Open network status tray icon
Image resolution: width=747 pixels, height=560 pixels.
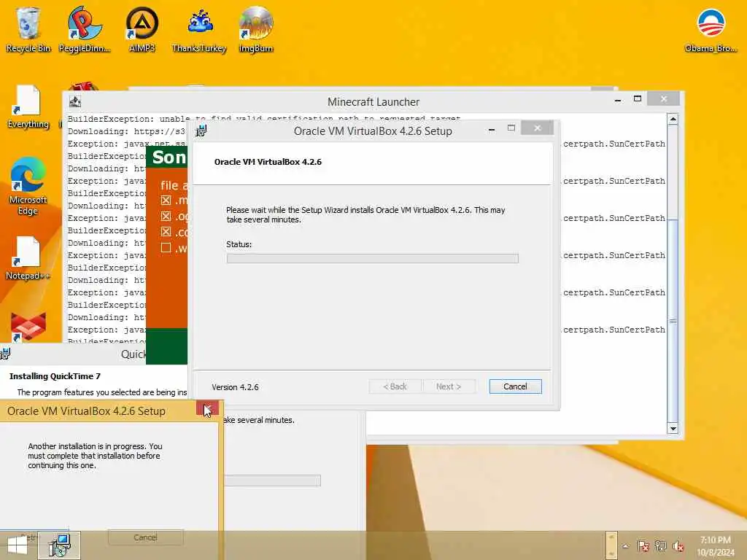661,546
